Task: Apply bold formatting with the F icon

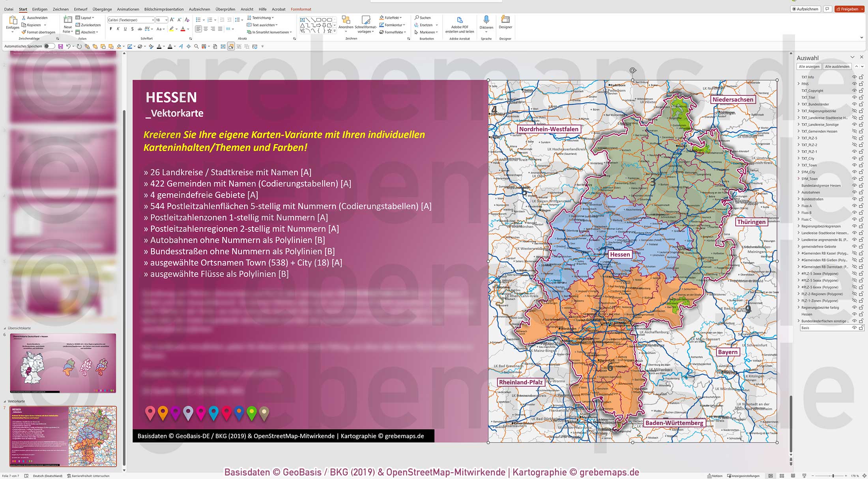Action: point(111,28)
